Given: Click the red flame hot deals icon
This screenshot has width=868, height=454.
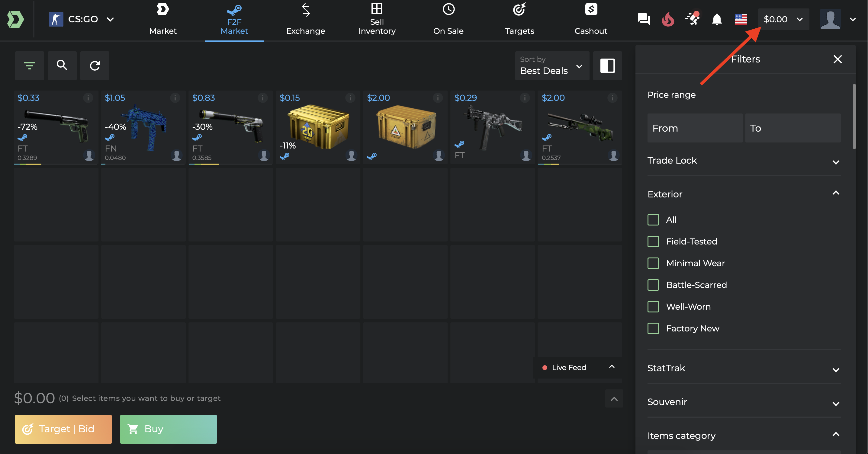Looking at the screenshot, I should click(x=668, y=19).
